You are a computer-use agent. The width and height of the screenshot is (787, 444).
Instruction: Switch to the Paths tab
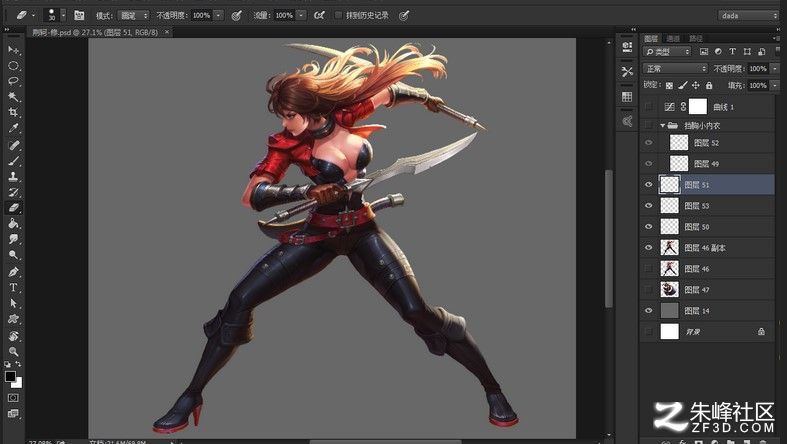pyautogui.click(x=696, y=38)
